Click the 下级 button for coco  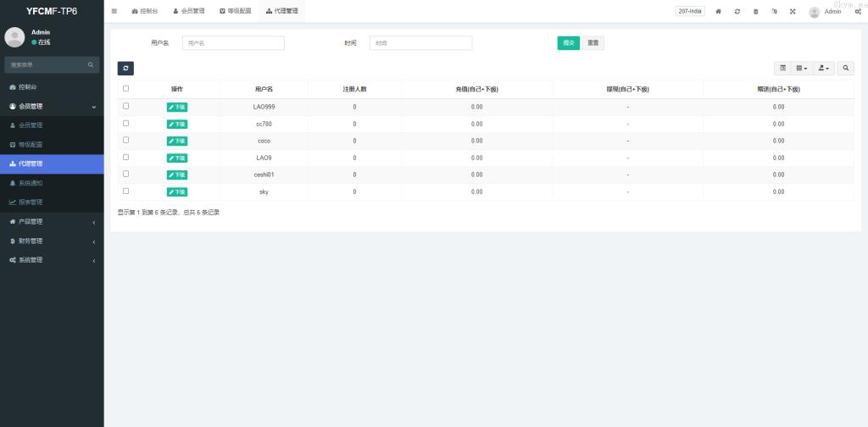(177, 141)
